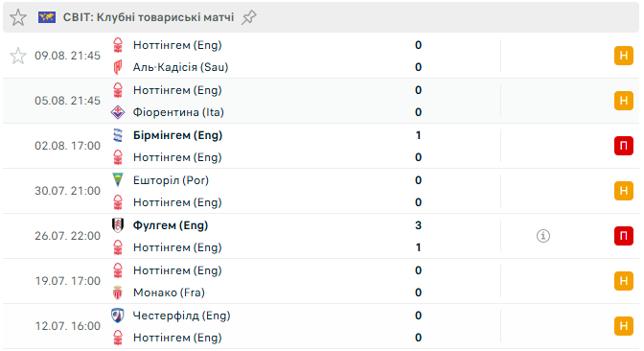The height and width of the screenshot is (351, 644).
Task: Click the world flag league icon
Action: 47,17
